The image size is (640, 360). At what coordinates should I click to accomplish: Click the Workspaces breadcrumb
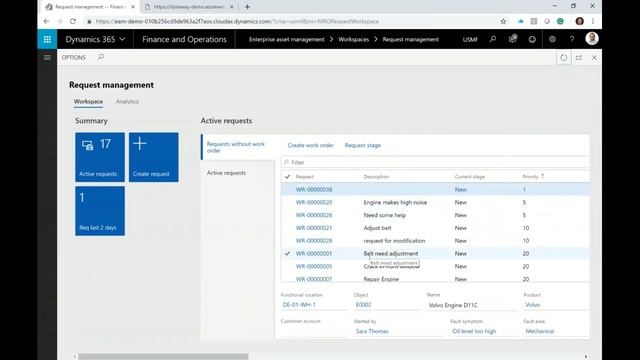353,40
